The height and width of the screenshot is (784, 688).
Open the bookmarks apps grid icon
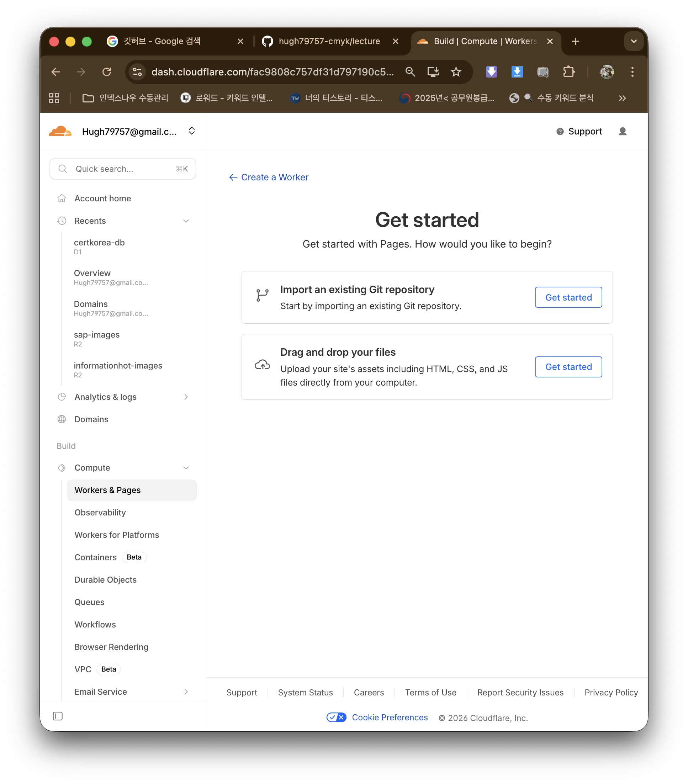pos(54,98)
